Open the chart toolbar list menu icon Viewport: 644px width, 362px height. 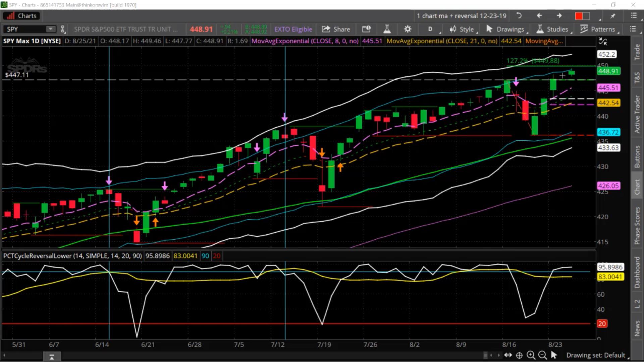(633, 29)
